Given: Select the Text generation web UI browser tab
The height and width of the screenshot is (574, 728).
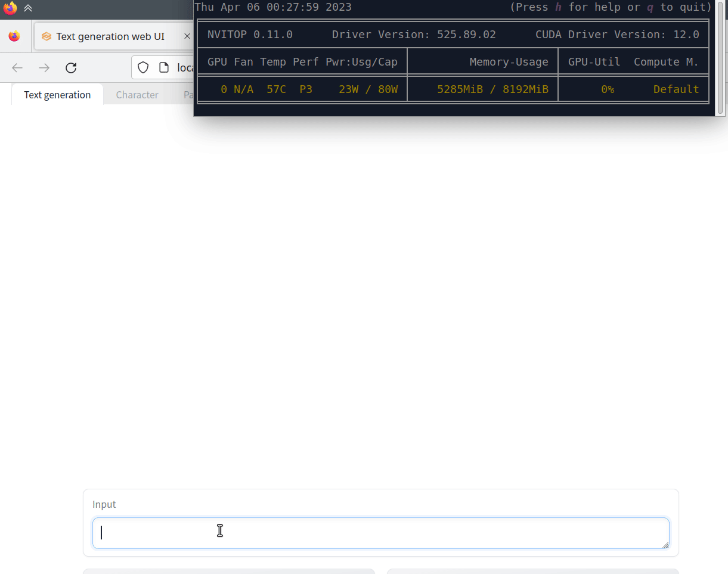Looking at the screenshot, I should [x=110, y=36].
